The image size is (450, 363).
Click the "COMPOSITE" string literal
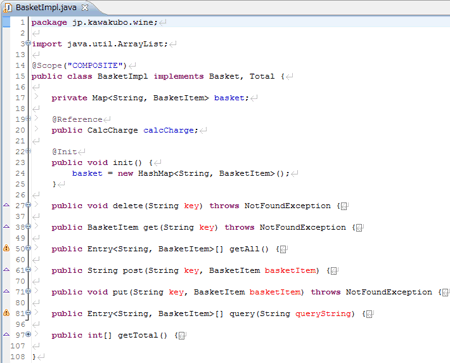[95, 65]
